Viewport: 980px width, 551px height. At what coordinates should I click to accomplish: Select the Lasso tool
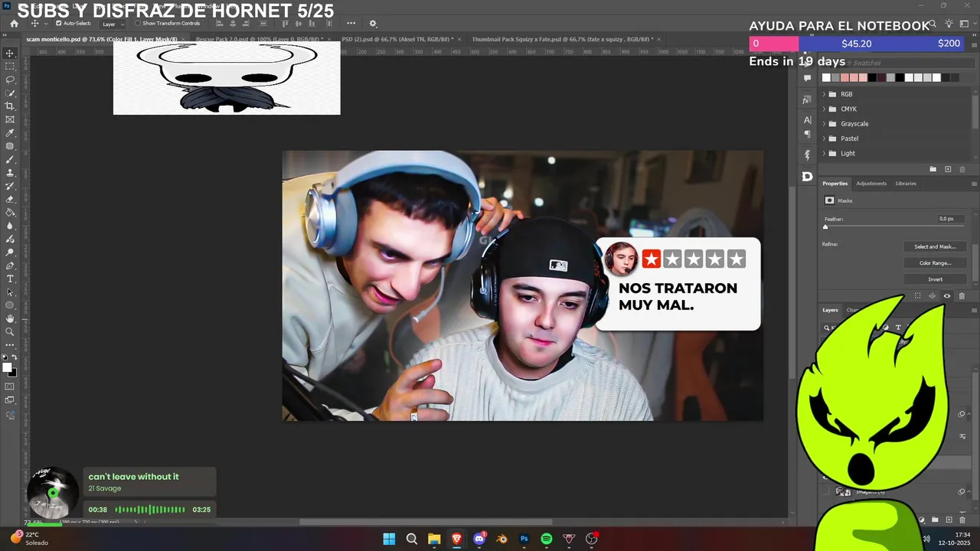(10, 80)
